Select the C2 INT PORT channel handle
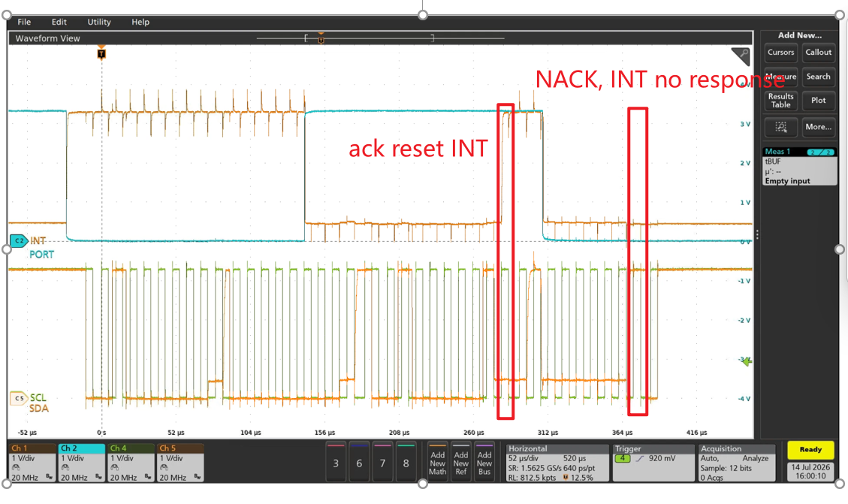848x504 pixels. click(x=20, y=240)
